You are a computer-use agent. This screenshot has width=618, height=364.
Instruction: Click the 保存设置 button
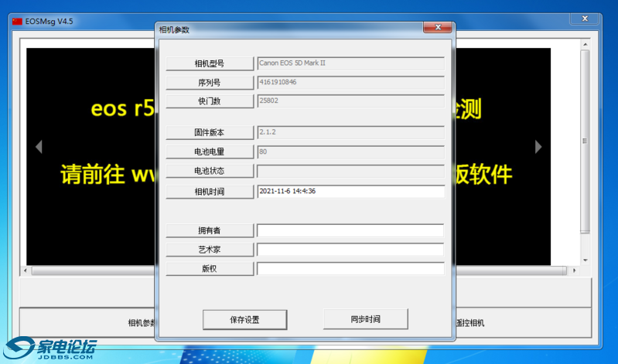pos(244,319)
